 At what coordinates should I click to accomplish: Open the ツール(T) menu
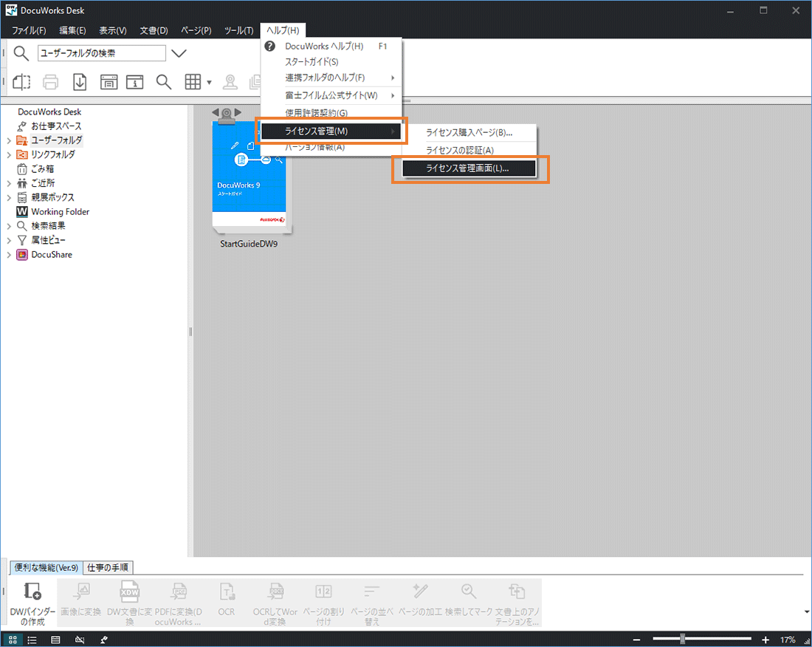(238, 30)
